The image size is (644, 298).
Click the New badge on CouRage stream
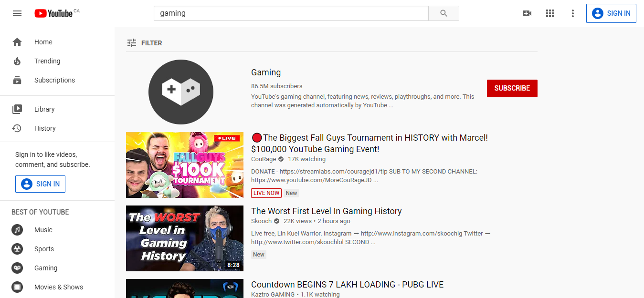[291, 193]
